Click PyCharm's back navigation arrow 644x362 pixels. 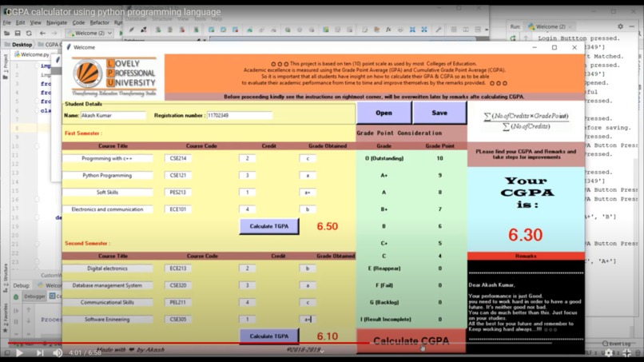pos(42,33)
